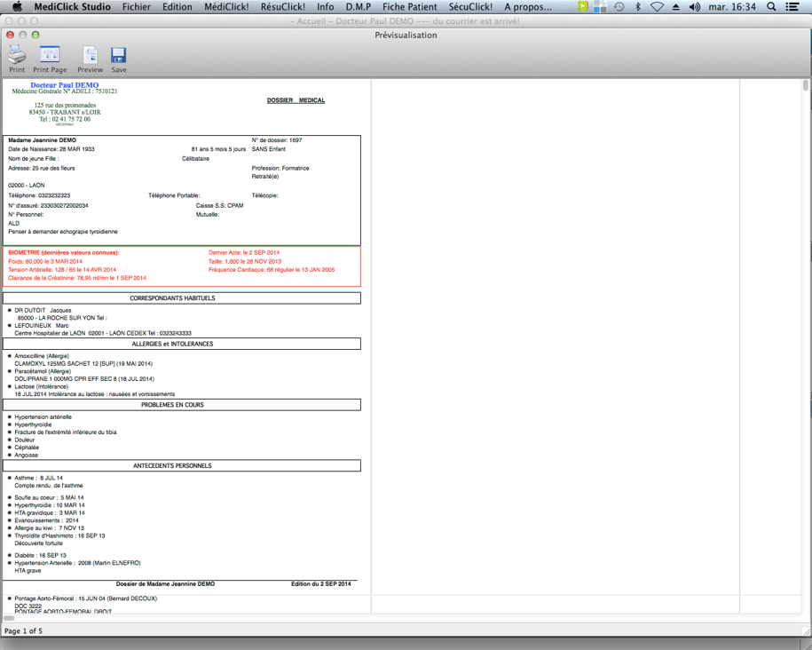Open the Edition menu
The width and height of the screenshot is (812, 650).
tap(177, 7)
